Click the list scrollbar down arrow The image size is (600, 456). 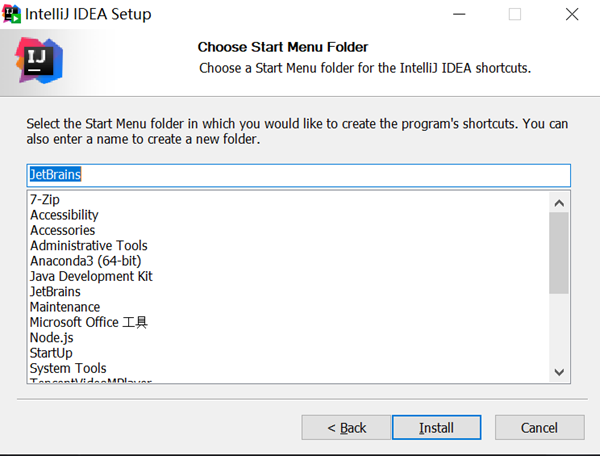[559, 372]
